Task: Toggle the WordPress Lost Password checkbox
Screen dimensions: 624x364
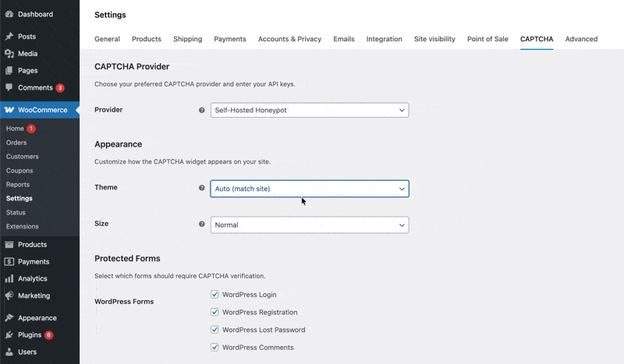Action: (x=214, y=330)
